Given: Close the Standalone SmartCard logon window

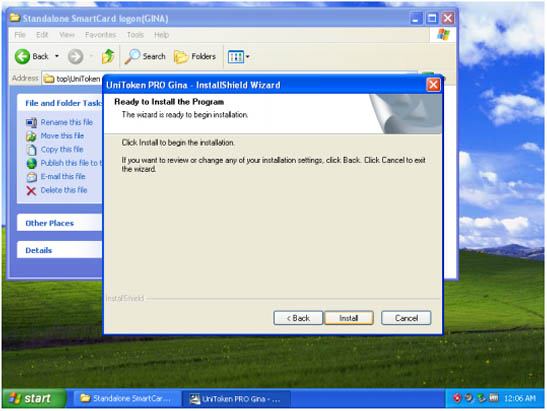Looking at the screenshot, I should click(448, 18).
